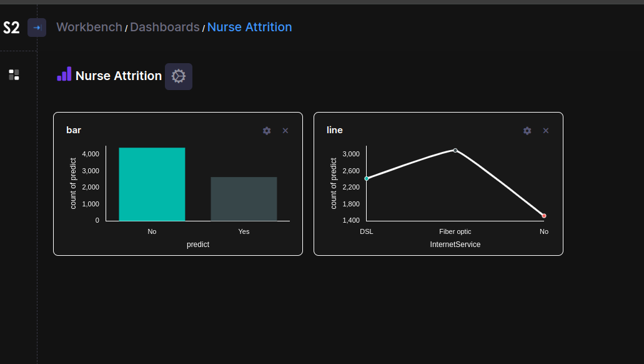Image resolution: width=644 pixels, height=364 pixels.
Task: Click the 3,000 value on line chart
Action: [x=351, y=154]
